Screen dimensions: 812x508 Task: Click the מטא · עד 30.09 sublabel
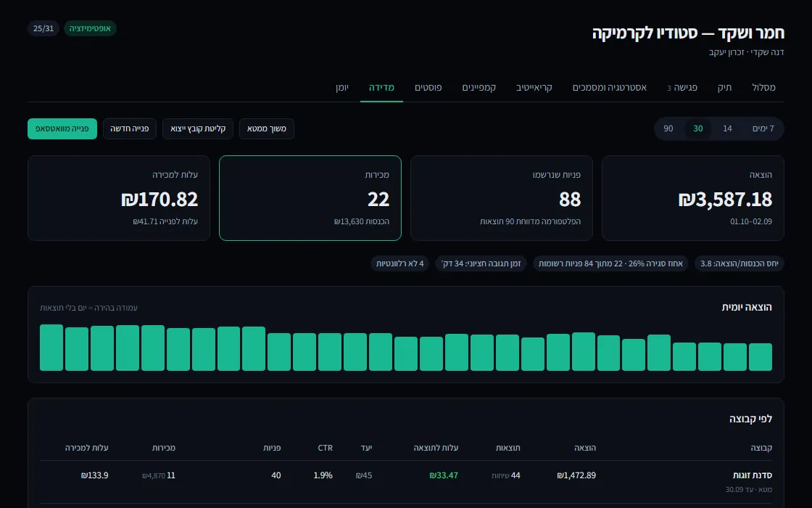click(x=749, y=489)
